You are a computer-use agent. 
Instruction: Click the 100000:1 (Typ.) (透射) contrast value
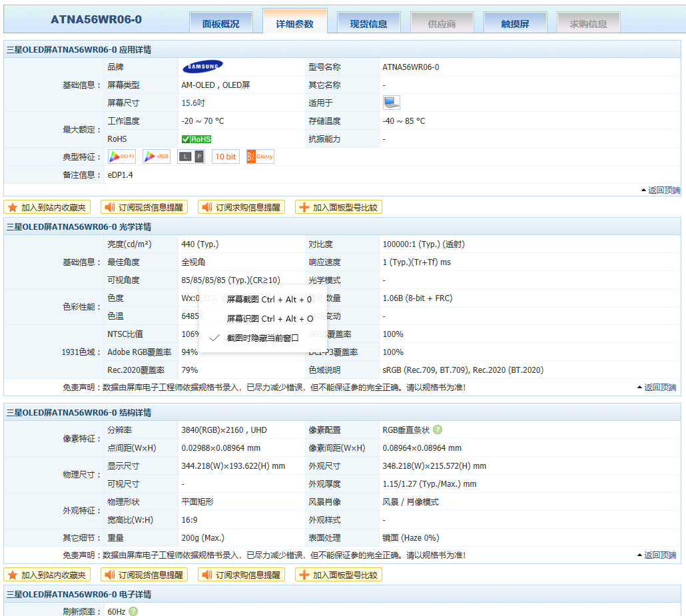pyautogui.click(x=424, y=244)
